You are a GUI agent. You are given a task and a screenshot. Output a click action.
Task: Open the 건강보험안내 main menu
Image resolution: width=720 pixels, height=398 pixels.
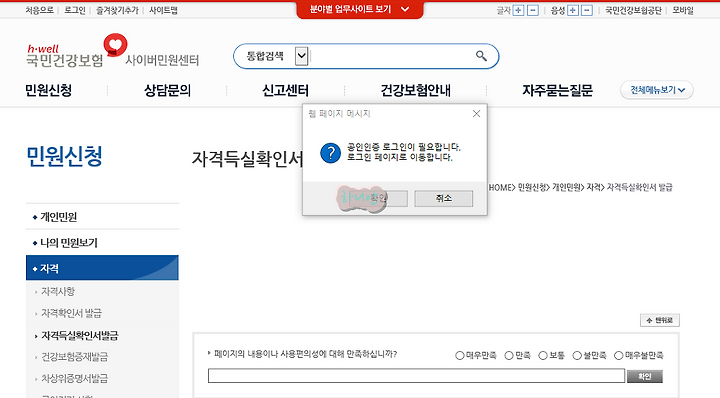coord(415,90)
